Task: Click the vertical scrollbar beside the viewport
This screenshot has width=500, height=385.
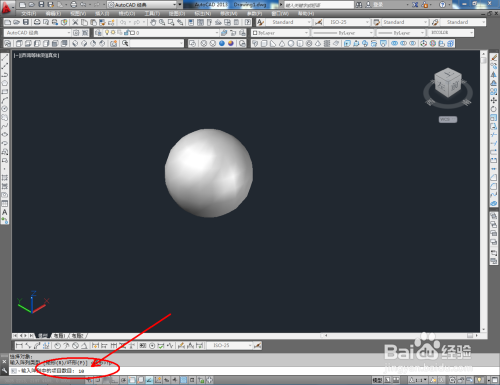Action: point(484,191)
